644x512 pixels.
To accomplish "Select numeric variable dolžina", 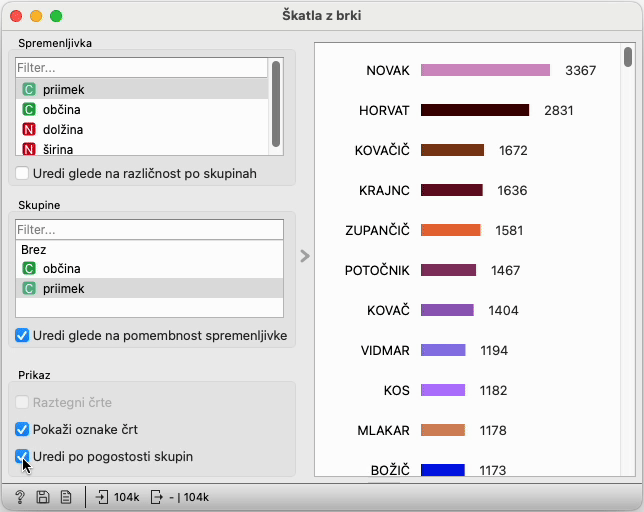I will pyautogui.click(x=62, y=129).
